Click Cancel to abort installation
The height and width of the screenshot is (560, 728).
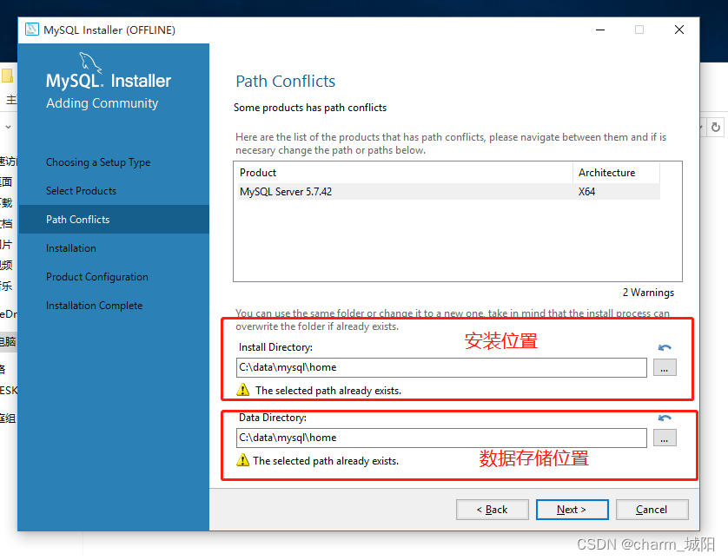[652, 509]
